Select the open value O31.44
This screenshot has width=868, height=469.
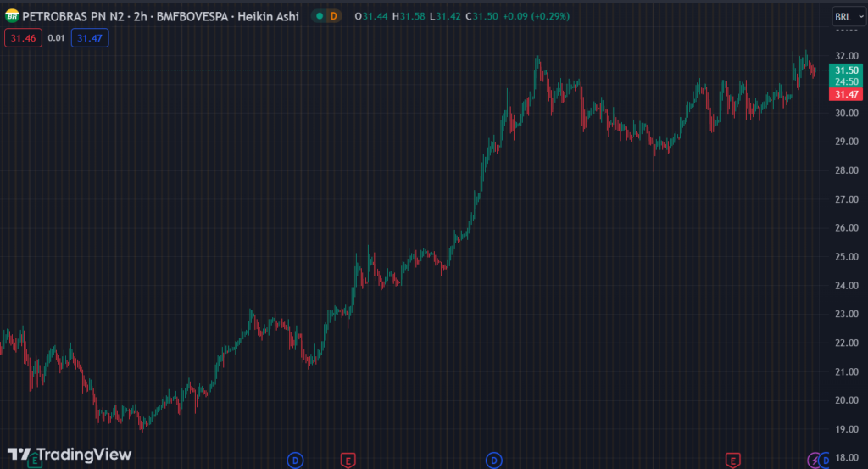pyautogui.click(x=371, y=17)
